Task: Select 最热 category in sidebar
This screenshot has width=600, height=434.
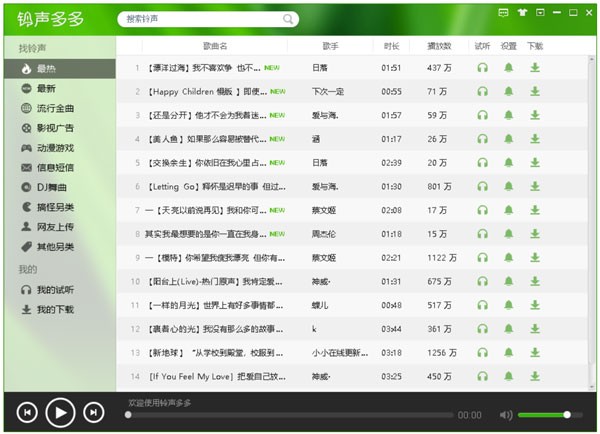Action: (47, 69)
